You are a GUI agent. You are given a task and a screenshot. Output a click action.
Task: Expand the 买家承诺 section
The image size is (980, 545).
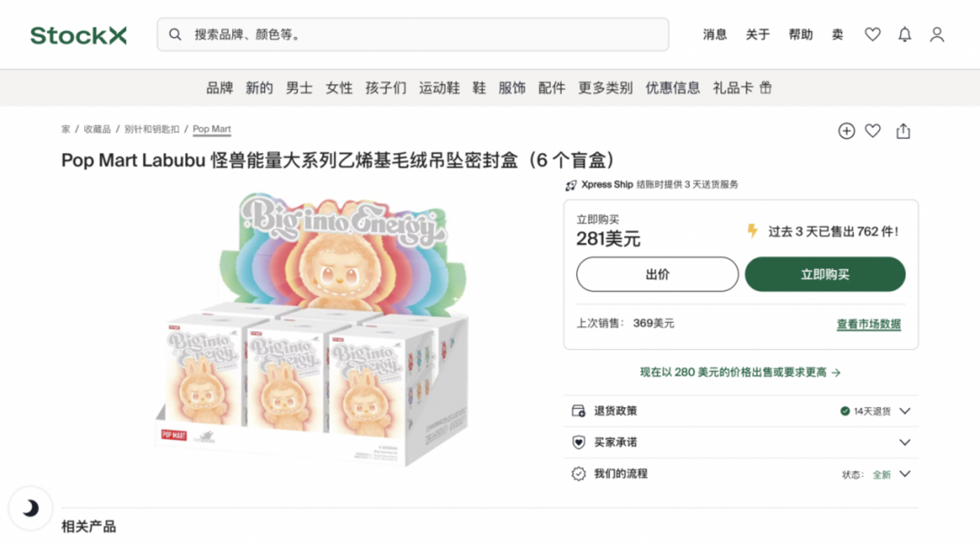[905, 442]
